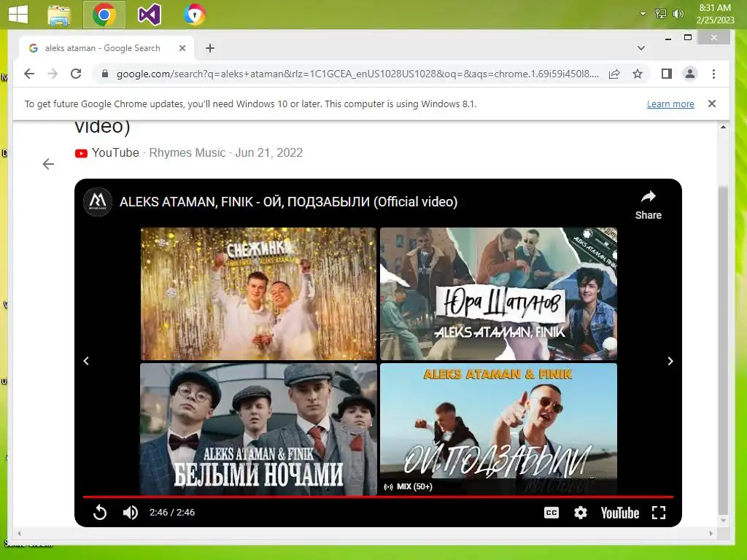Enter fullscreen video mode
The image size is (747, 560).
point(659,513)
